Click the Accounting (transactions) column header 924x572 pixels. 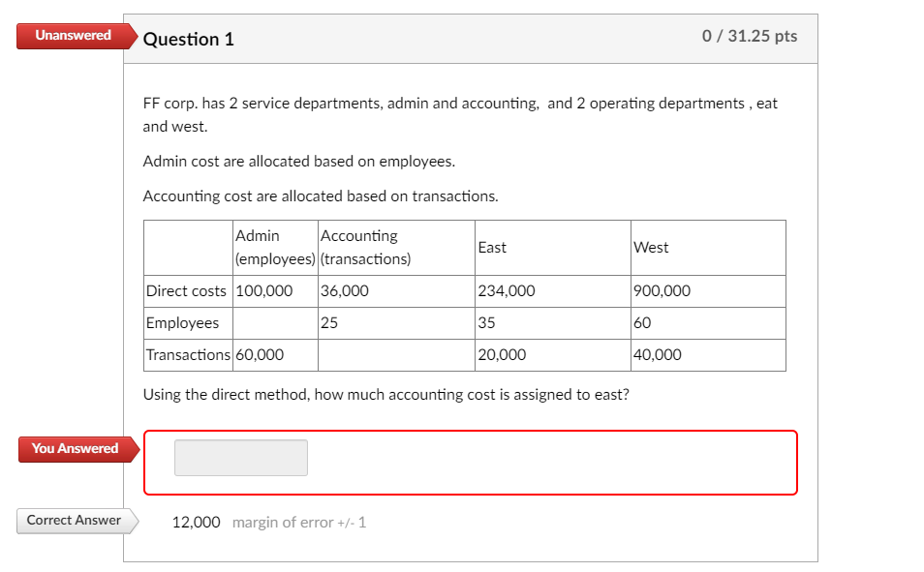pyautogui.click(x=364, y=248)
